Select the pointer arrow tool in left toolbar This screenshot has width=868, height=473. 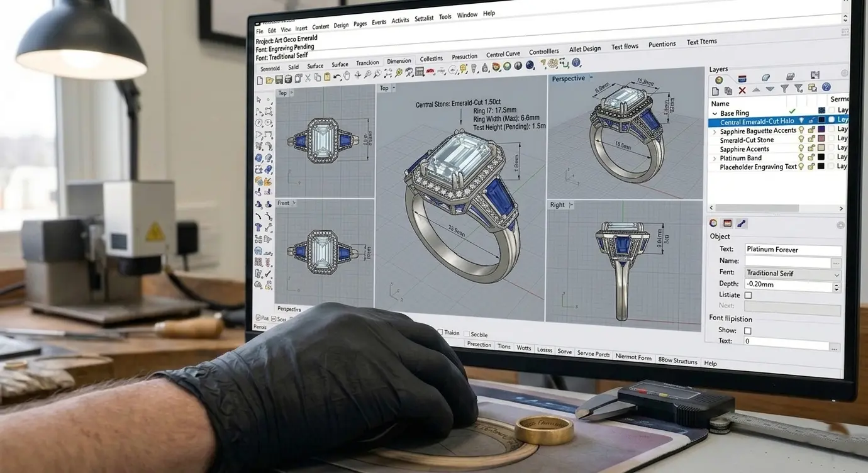coord(259,99)
